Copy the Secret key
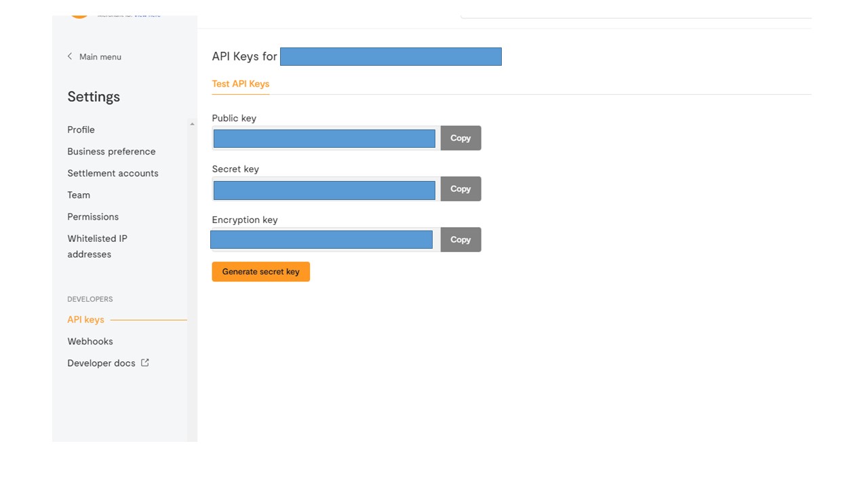The height and width of the screenshot is (488, 868). pyautogui.click(x=460, y=188)
